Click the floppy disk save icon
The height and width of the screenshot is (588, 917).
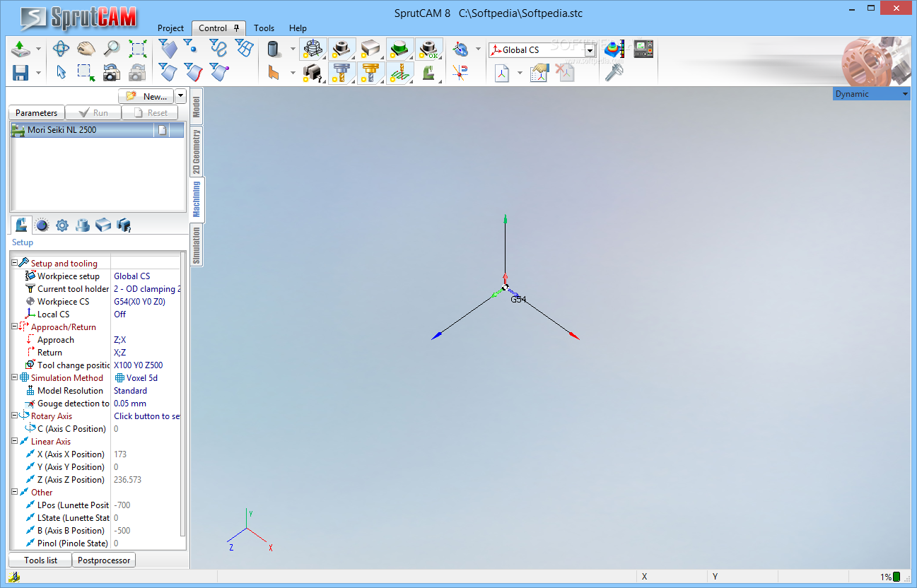pos(21,72)
